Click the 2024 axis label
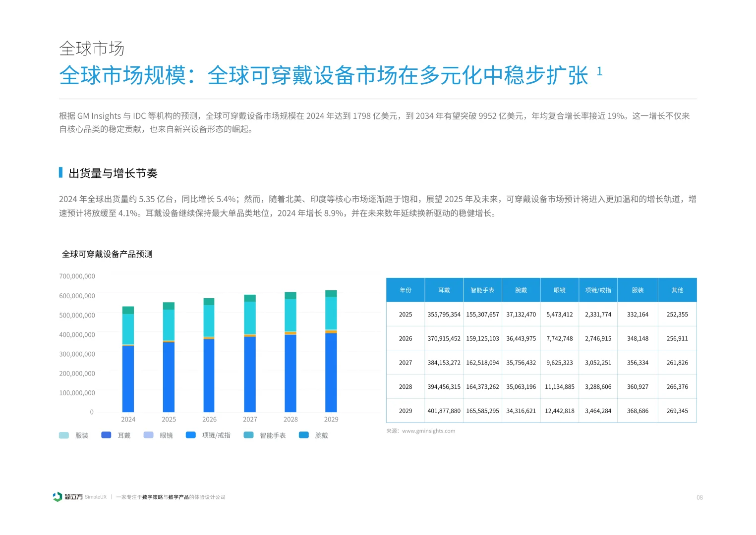 (x=128, y=419)
